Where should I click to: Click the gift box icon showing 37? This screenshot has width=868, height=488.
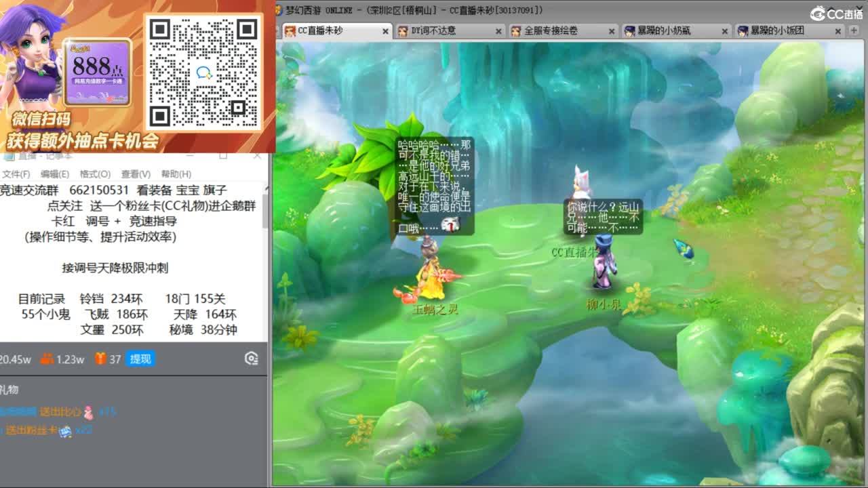point(100,359)
